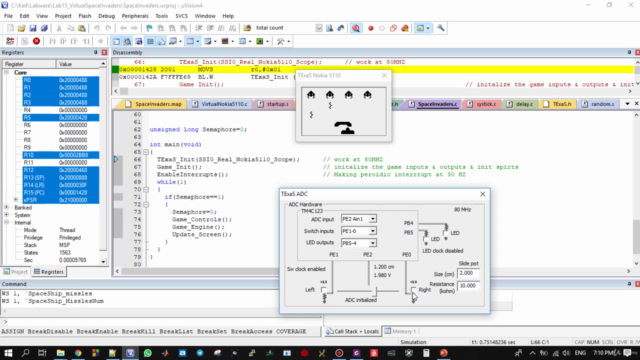This screenshot has width=640, height=360.
Task: Click the Cut scissors icon
Action: pos(59,28)
